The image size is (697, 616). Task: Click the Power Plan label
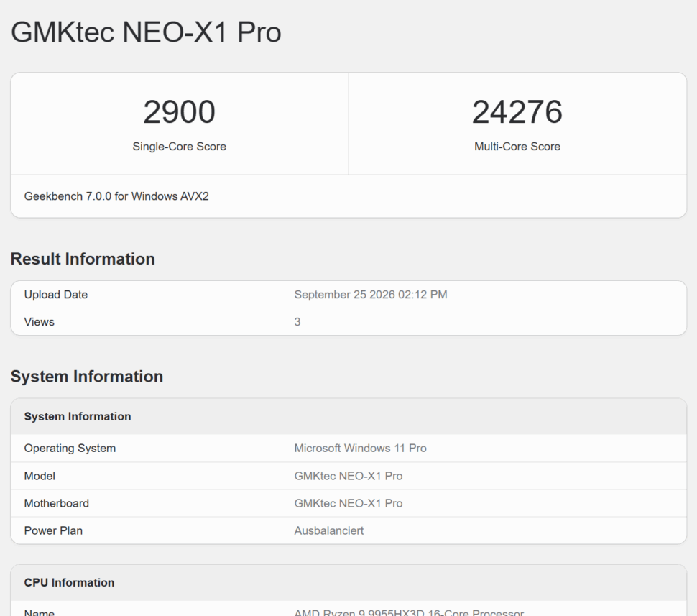pyautogui.click(x=53, y=530)
